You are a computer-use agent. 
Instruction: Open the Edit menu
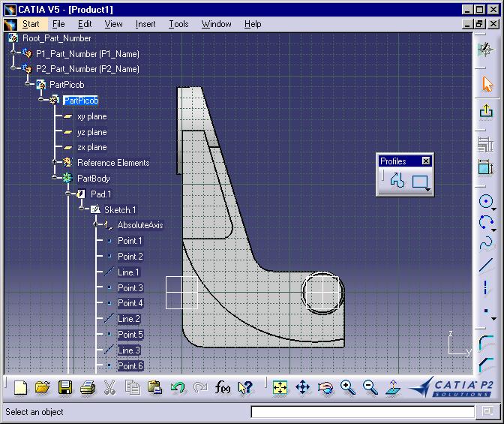[85, 24]
